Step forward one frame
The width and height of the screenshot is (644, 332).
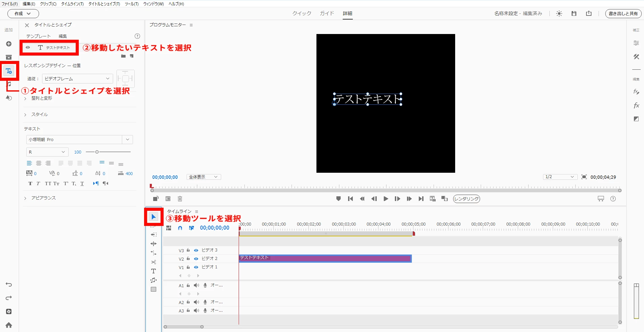398,199
